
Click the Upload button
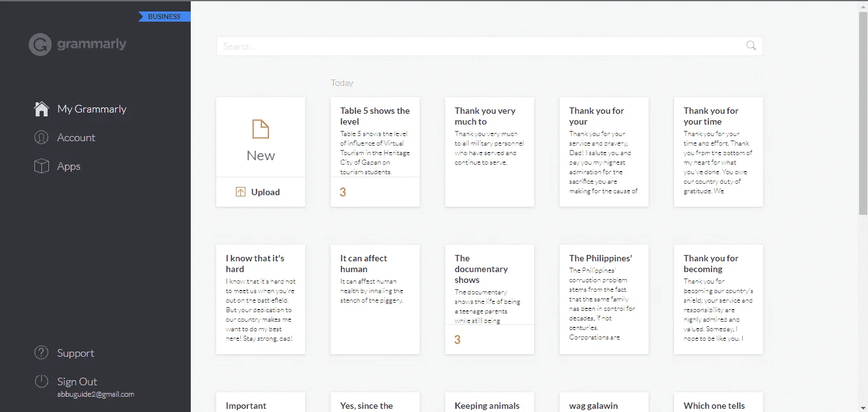(261, 192)
